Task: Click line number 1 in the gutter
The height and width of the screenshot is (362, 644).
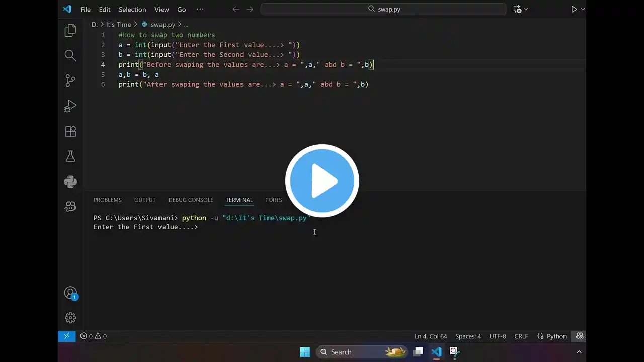Action: pyautogui.click(x=103, y=35)
